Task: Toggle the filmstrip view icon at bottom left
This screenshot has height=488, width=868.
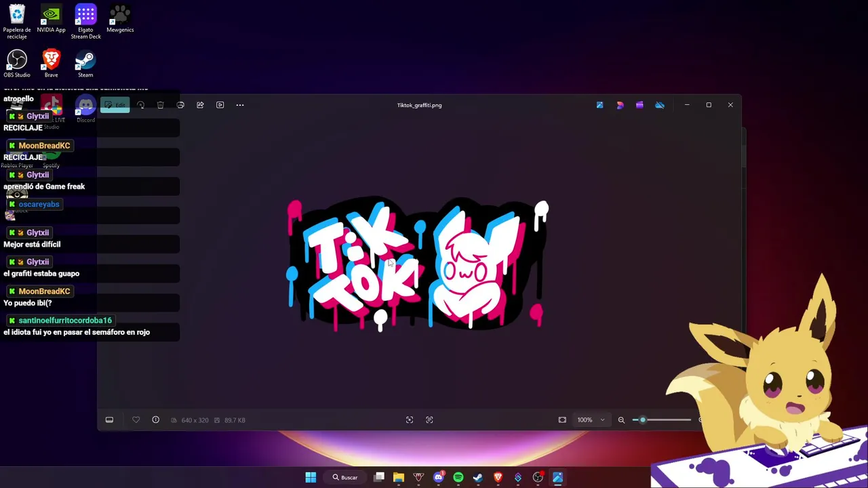Action: [109, 420]
